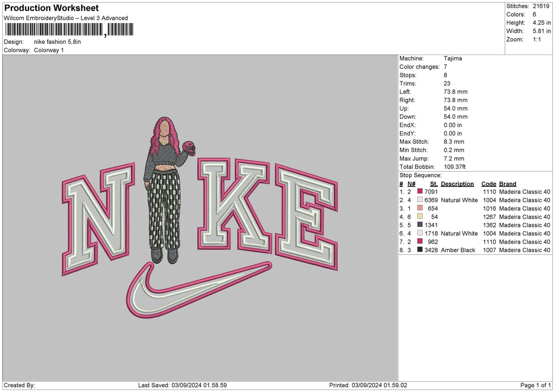Click the Height value 4.25 in
This screenshot has width=555, height=392.
[542, 23]
